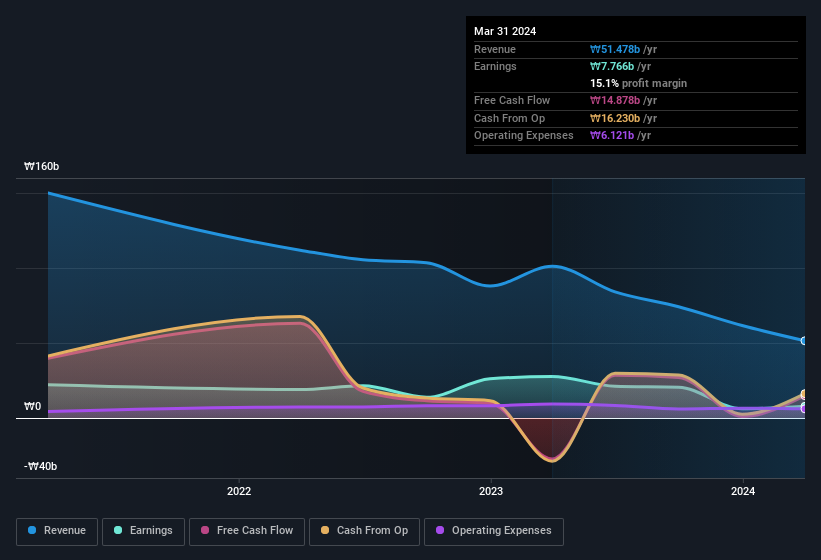Click the orange Cash From Op end-point marker
Viewport: 821px width, 560px height.
(804, 394)
